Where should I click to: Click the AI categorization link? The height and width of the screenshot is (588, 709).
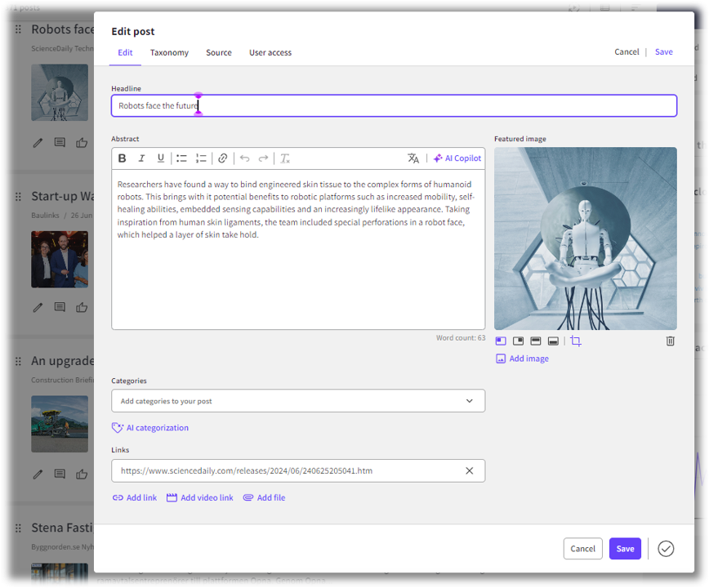157,428
